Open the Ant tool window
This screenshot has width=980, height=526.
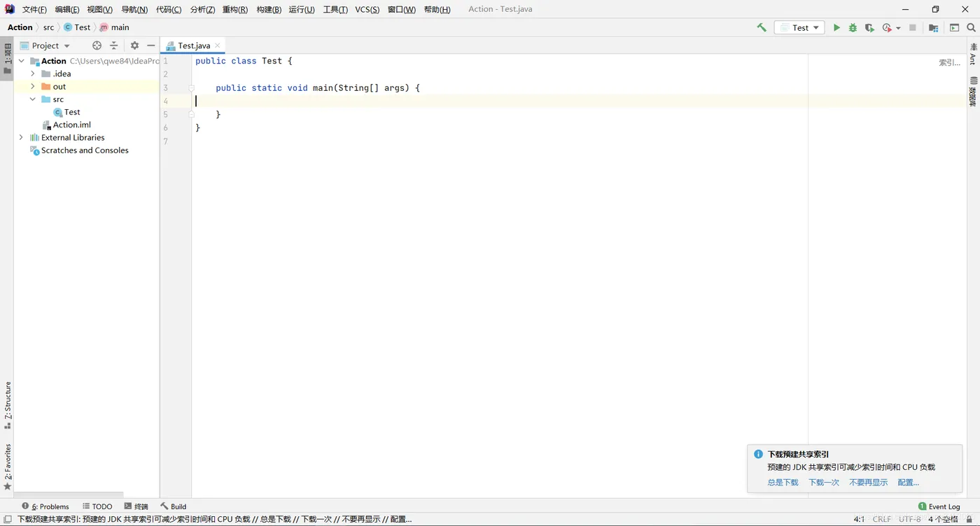973,54
